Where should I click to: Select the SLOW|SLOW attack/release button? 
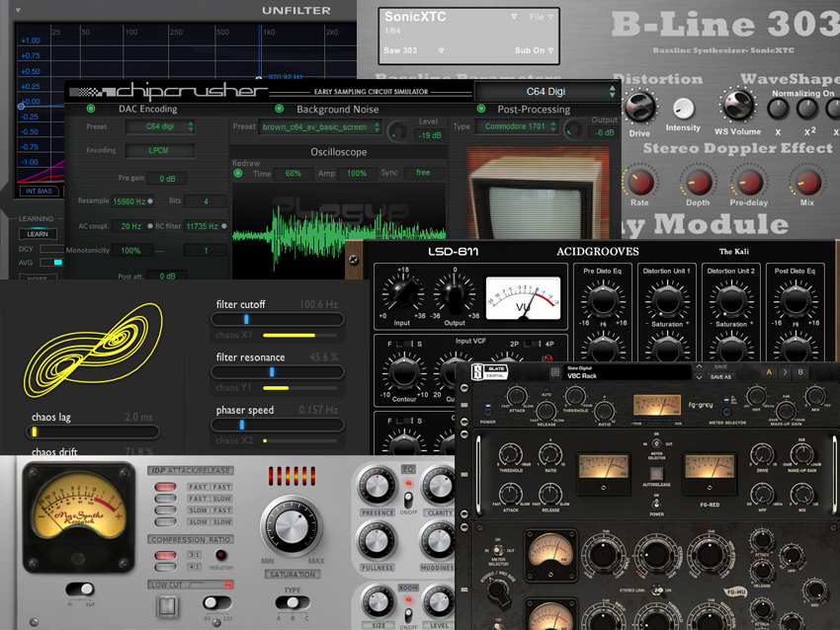[165, 521]
